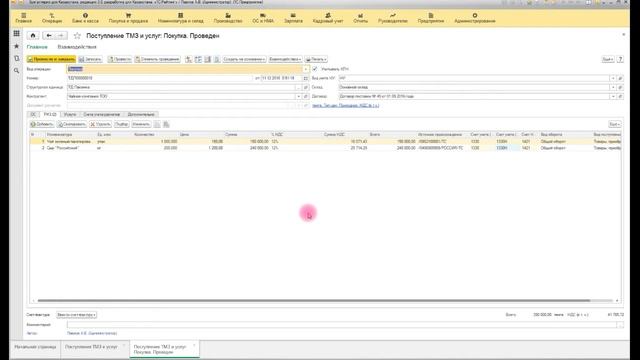Open Favorites star in left sidebar
This screenshot has width=640, height=360.
tap(16, 46)
